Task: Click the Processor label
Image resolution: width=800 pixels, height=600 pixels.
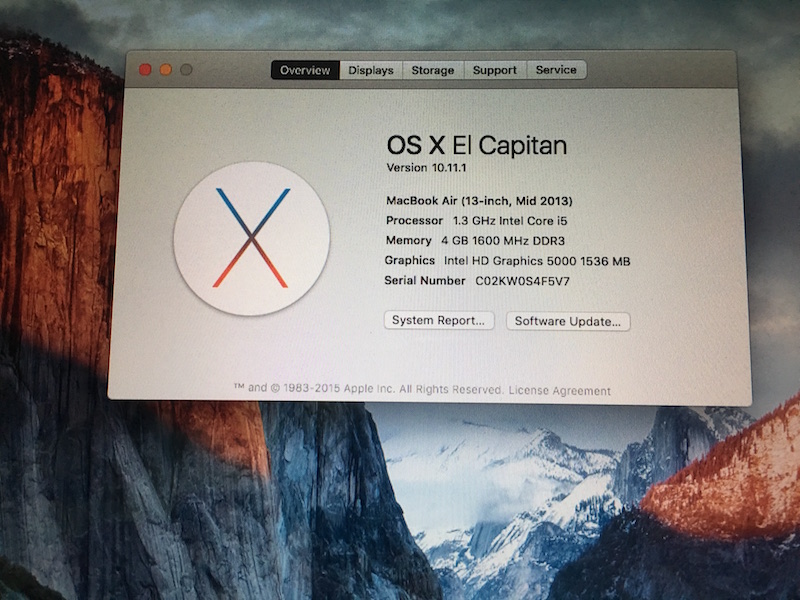Action: click(x=414, y=220)
